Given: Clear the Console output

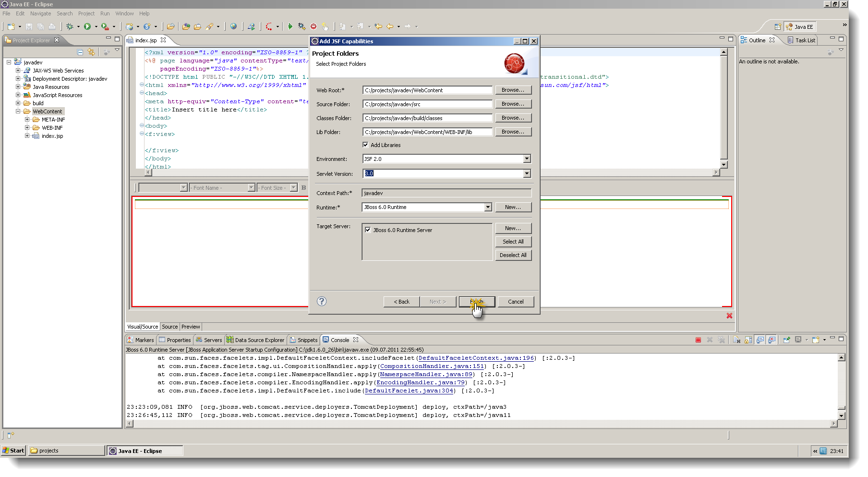Looking at the screenshot, I should click(x=737, y=340).
